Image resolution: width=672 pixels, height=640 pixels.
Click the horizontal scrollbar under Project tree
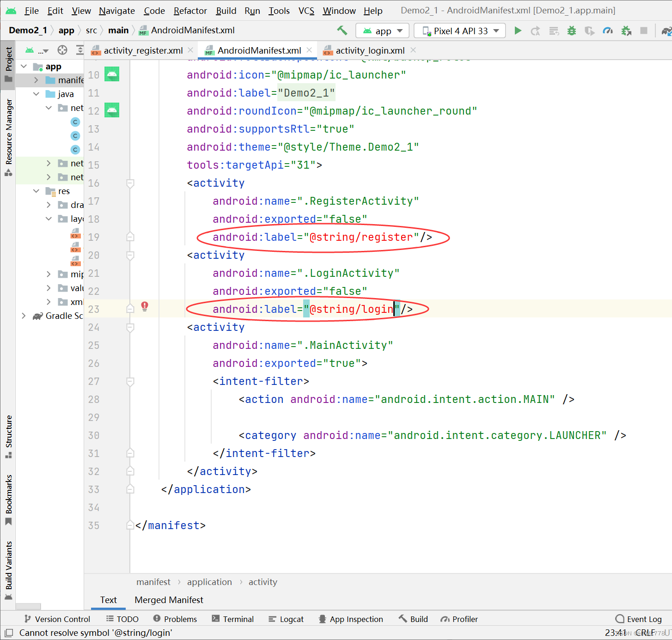point(28,606)
